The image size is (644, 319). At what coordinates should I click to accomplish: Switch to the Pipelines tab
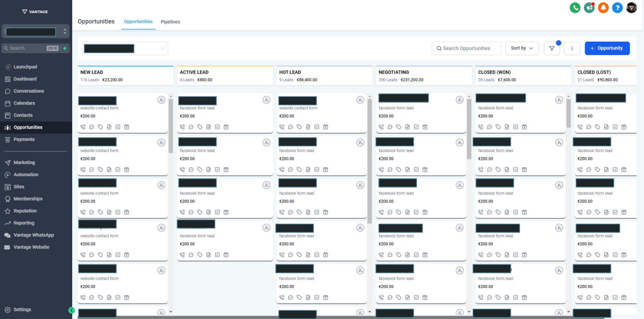170,22
